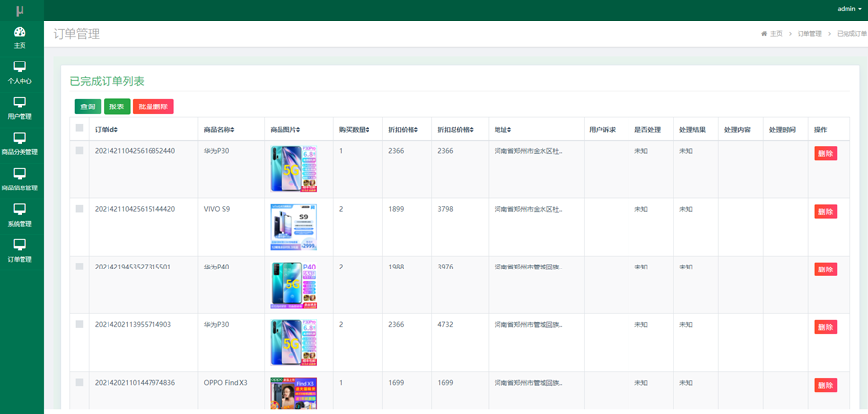The width and height of the screenshot is (868, 414).
Task: Click 订单管理 in breadcrumb
Action: tap(809, 34)
